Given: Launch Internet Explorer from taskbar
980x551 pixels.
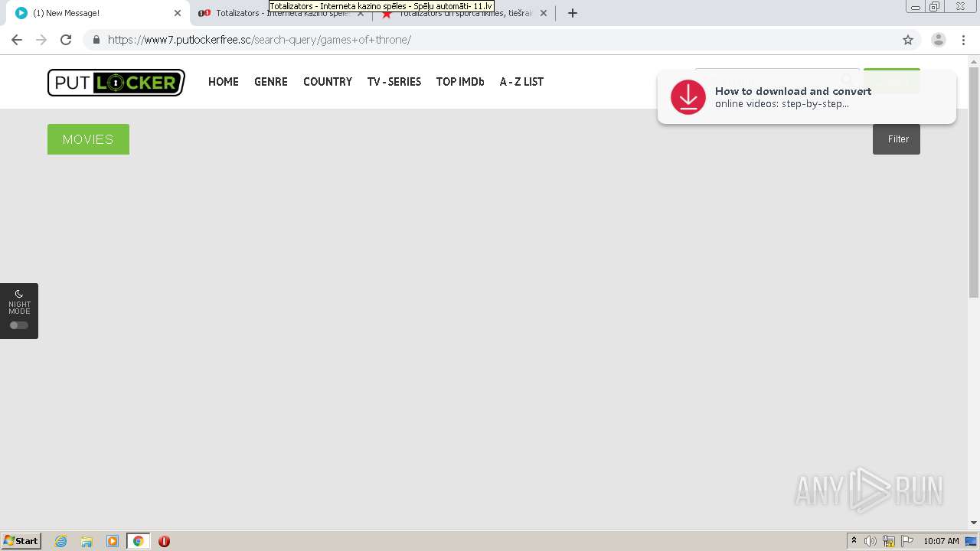Looking at the screenshot, I should (x=61, y=541).
